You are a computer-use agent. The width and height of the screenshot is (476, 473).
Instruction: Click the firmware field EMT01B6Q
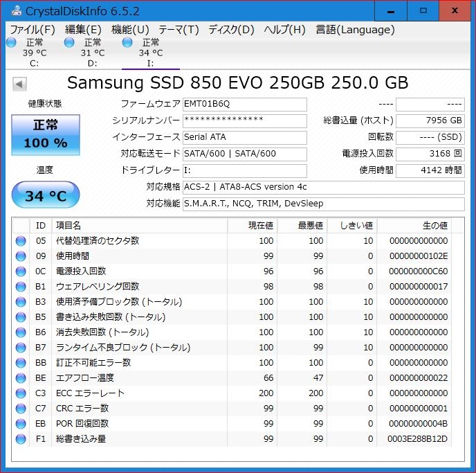point(245,104)
